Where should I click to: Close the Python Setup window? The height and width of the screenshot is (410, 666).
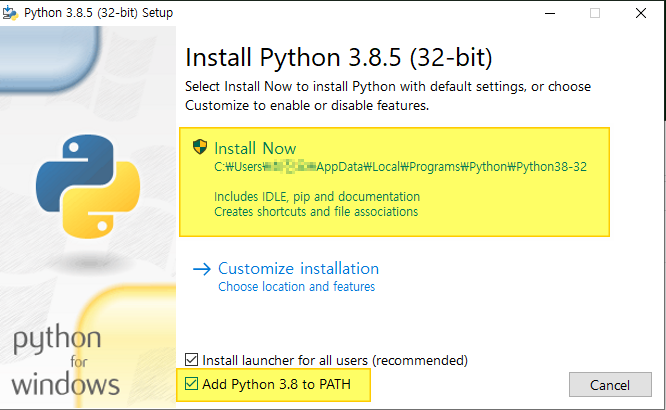coord(641,13)
